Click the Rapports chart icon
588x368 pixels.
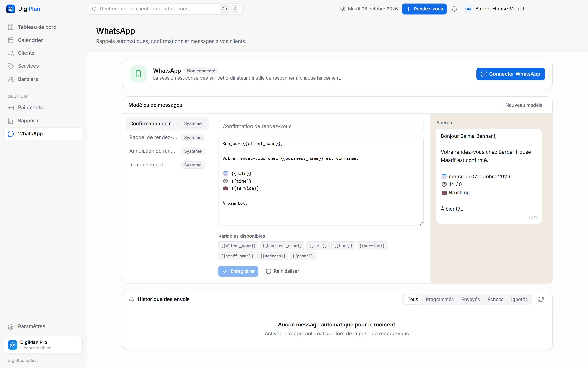pos(11,121)
